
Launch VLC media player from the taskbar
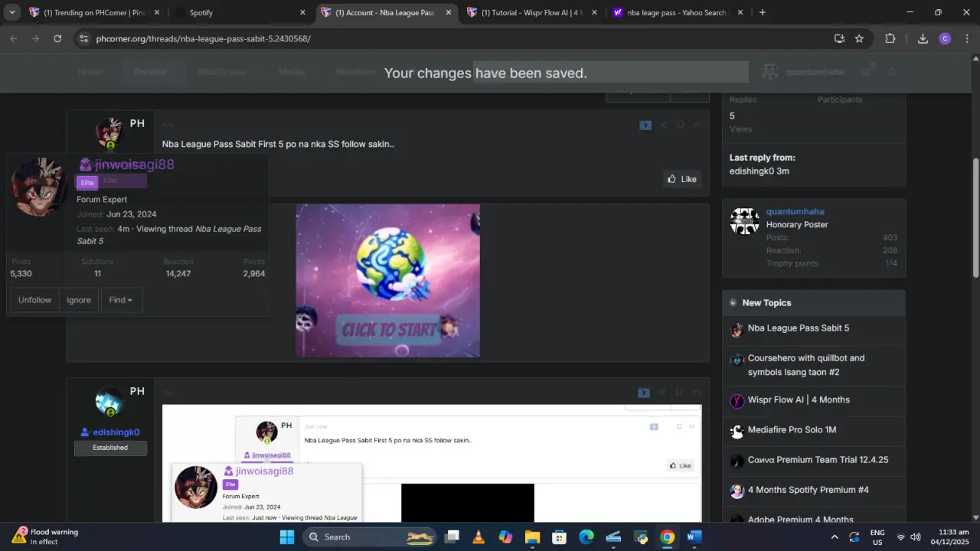(x=479, y=537)
